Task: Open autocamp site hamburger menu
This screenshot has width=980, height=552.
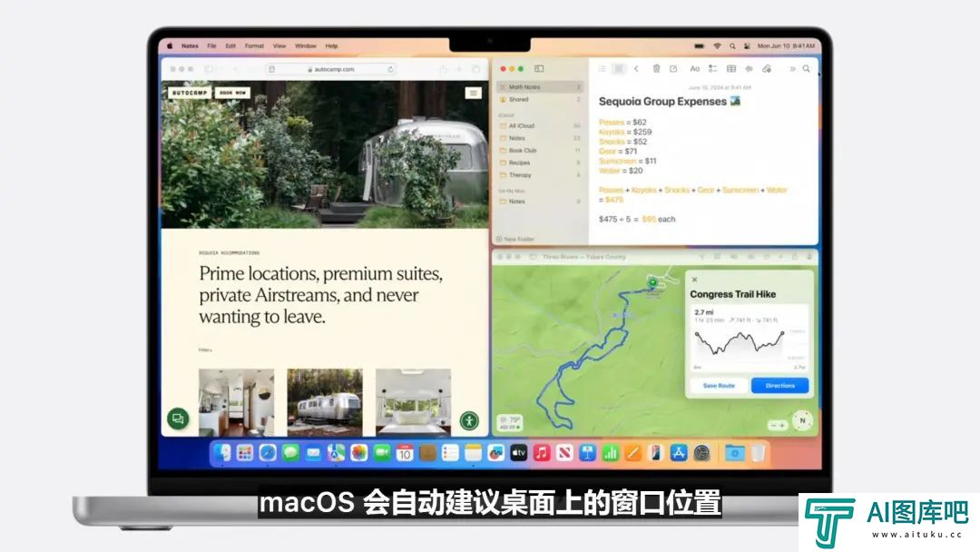Action: point(473,94)
